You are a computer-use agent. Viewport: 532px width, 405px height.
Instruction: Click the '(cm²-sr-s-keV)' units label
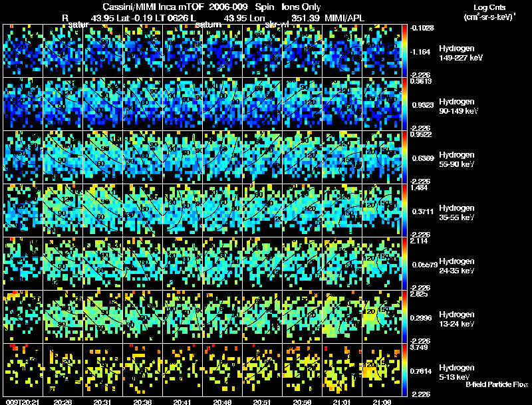click(x=489, y=17)
